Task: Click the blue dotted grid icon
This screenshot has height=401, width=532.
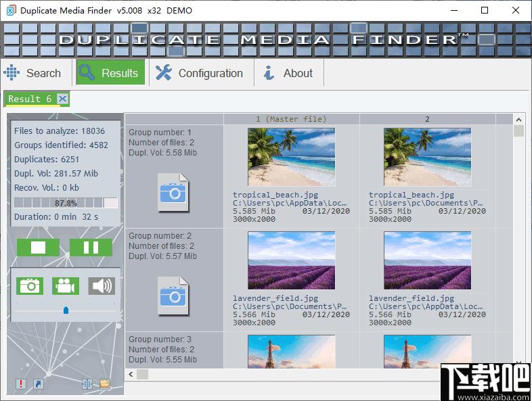Action: 87,383
